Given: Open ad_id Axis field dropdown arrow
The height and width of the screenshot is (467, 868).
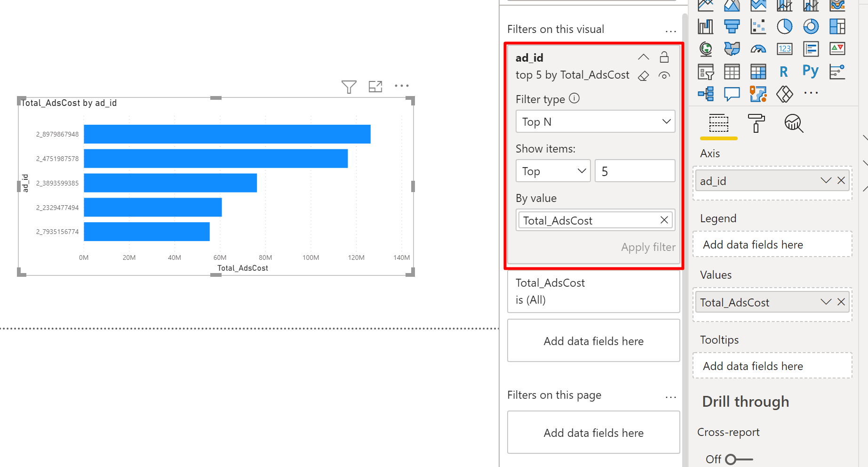Looking at the screenshot, I should pos(826,181).
